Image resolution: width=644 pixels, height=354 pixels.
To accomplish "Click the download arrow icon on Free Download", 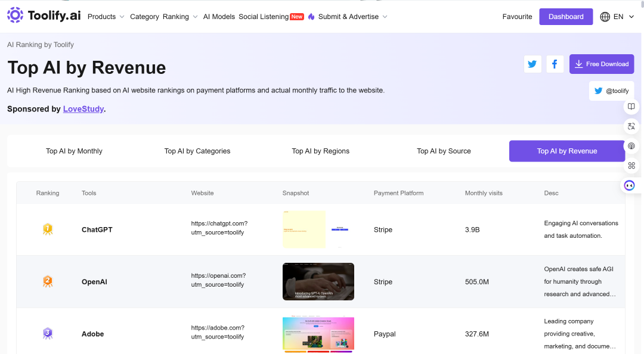I will point(578,64).
